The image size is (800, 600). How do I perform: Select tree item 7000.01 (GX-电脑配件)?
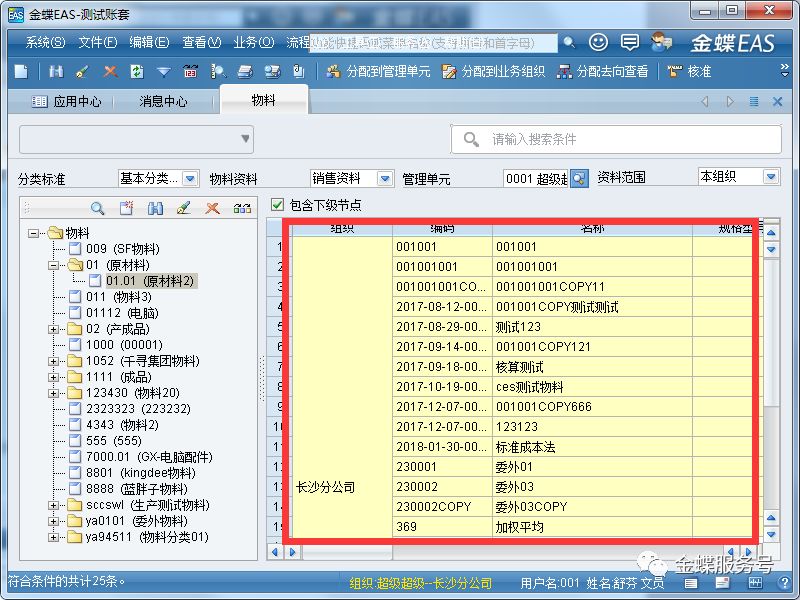point(149,457)
